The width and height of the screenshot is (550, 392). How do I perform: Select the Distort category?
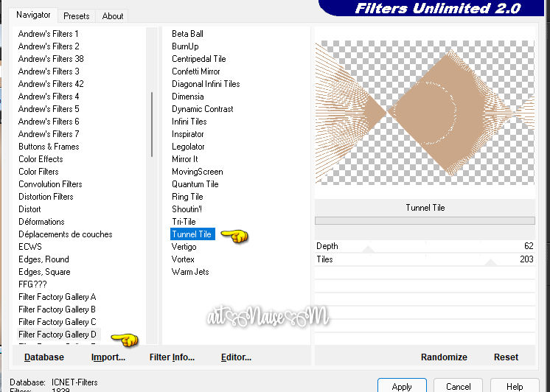(x=29, y=209)
